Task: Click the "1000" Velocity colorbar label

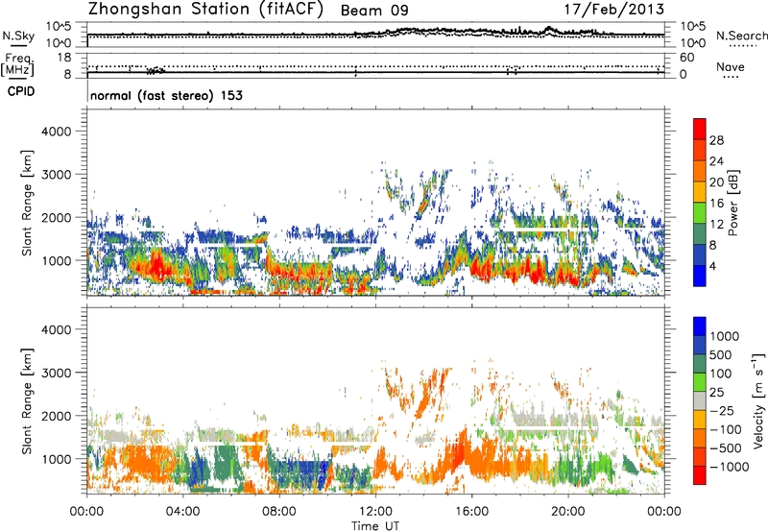Action: click(x=725, y=336)
